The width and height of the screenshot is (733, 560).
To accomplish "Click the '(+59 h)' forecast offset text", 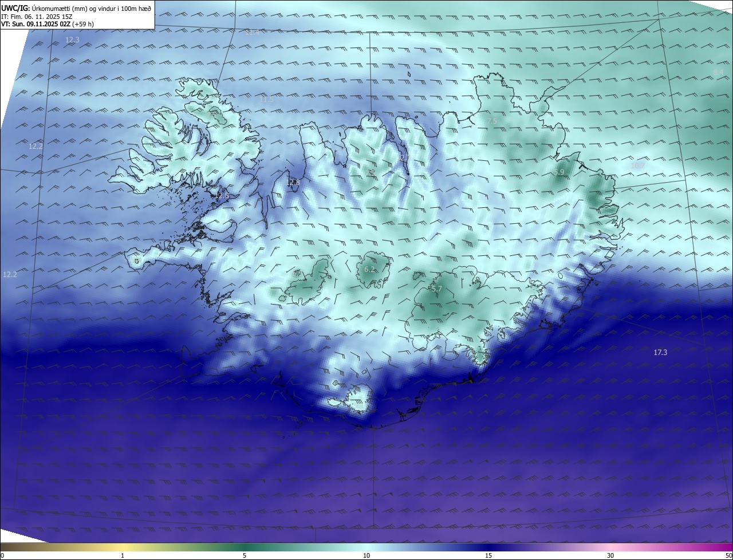I will [x=84, y=24].
